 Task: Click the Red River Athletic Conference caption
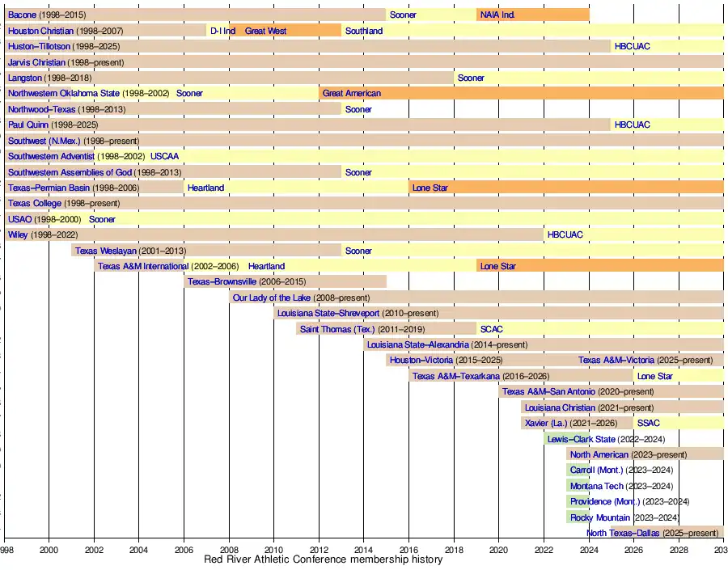pyautogui.click(x=323, y=559)
